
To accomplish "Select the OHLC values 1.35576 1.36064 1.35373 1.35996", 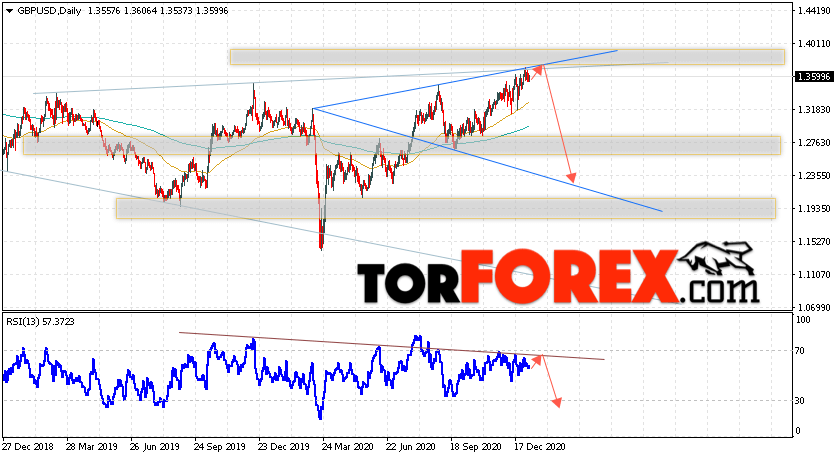I will click(157, 11).
